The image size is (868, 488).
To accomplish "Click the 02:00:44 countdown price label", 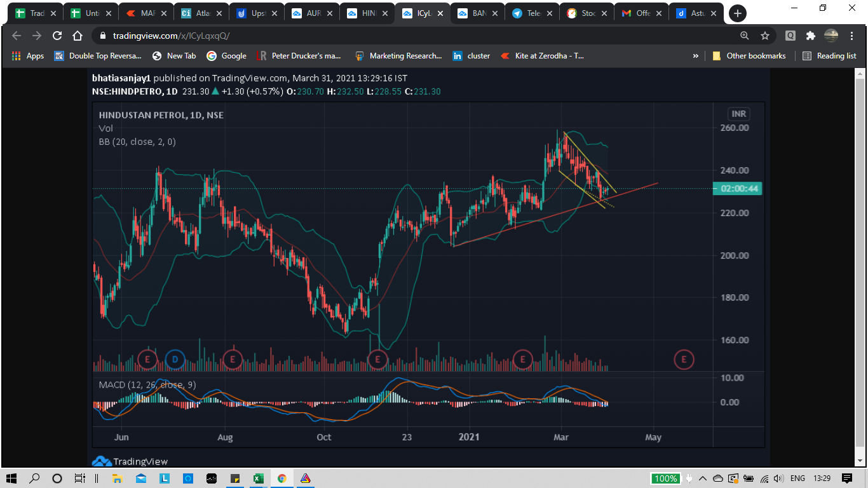I will [738, 189].
